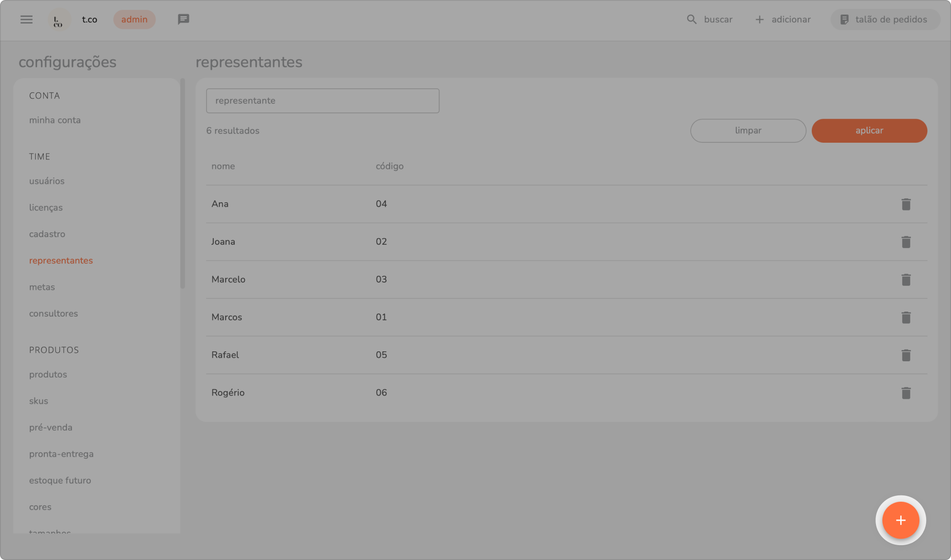Select consultores in settings sidebar
The image size is (951, 560).
[53, 313]
